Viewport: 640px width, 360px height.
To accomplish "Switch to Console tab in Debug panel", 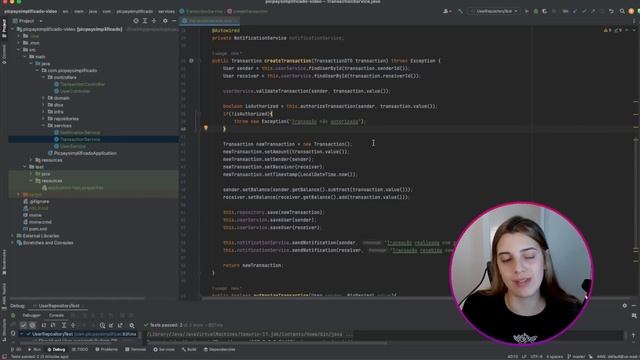I will pyautogui.click(x=56, y=316).
